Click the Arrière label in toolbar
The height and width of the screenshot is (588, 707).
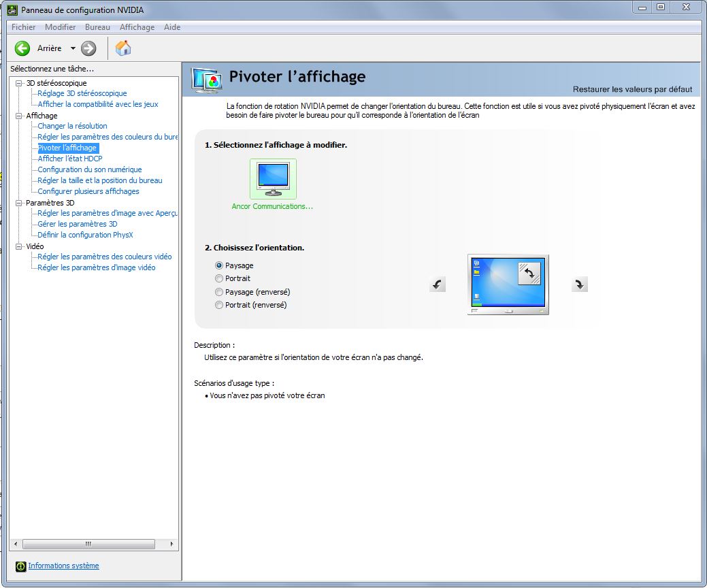[49, 48]
